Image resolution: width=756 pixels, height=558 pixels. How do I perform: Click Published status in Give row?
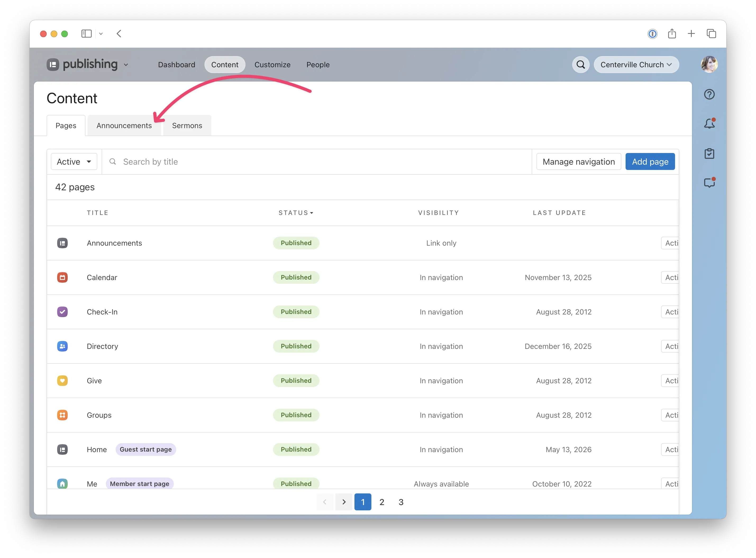tap(296, 381)
